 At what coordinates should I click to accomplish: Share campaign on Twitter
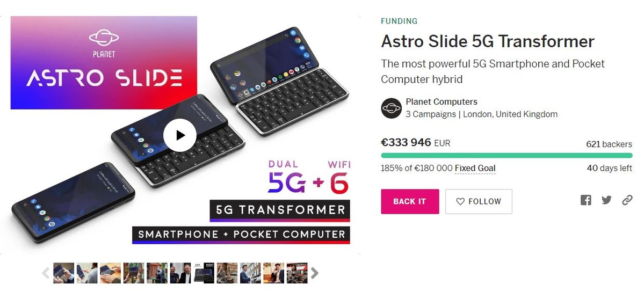pos(606,200)
